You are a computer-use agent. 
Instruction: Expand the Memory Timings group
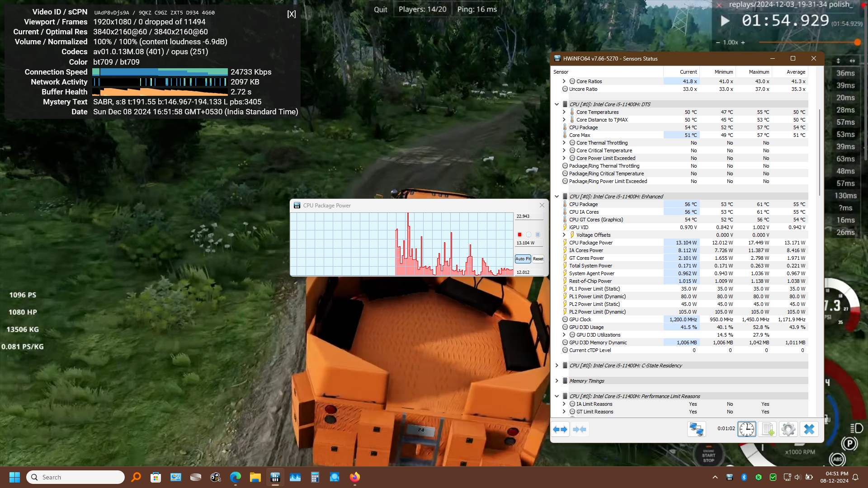(x=557, y=381)
